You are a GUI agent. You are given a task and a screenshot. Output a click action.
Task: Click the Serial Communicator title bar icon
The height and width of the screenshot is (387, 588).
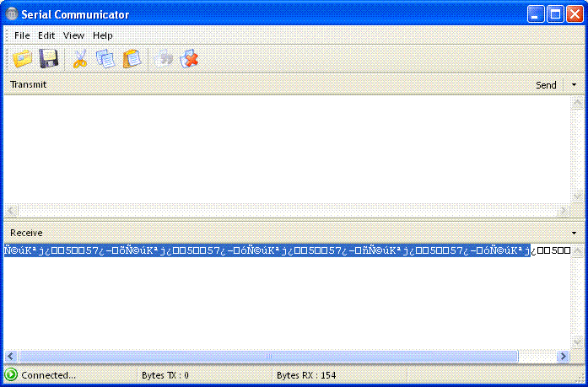pyautogui.click(x=12, y=14)
